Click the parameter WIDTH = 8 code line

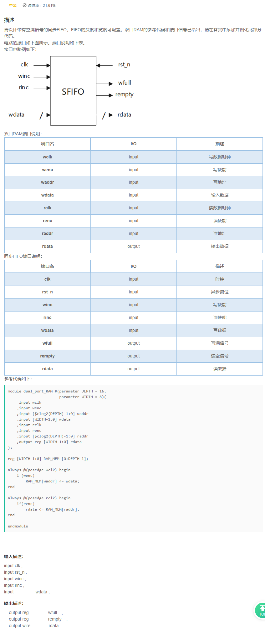tap(83, 397)
